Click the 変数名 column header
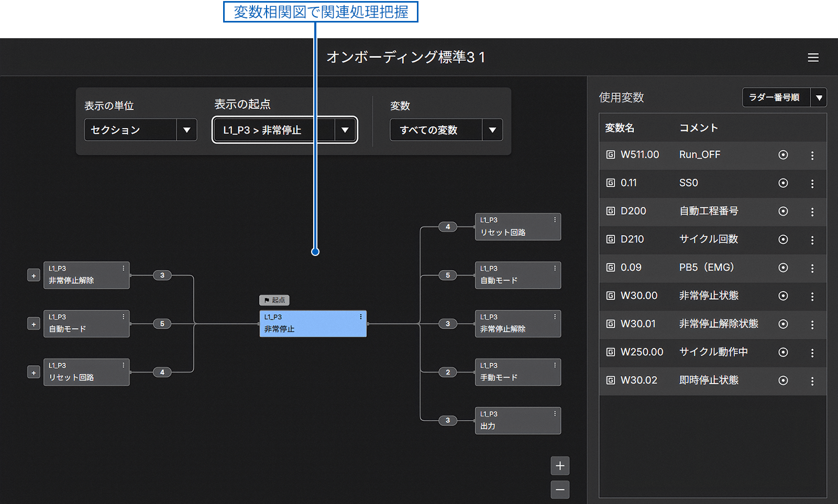Screen dimensions: 838x504 (620, 128)
